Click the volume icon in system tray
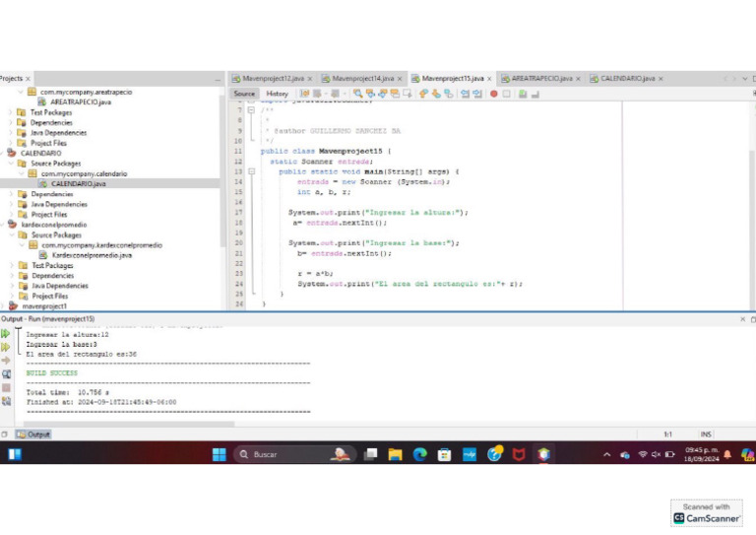The height and width of the screenshot is (535, 756). [x=656, y=454]
